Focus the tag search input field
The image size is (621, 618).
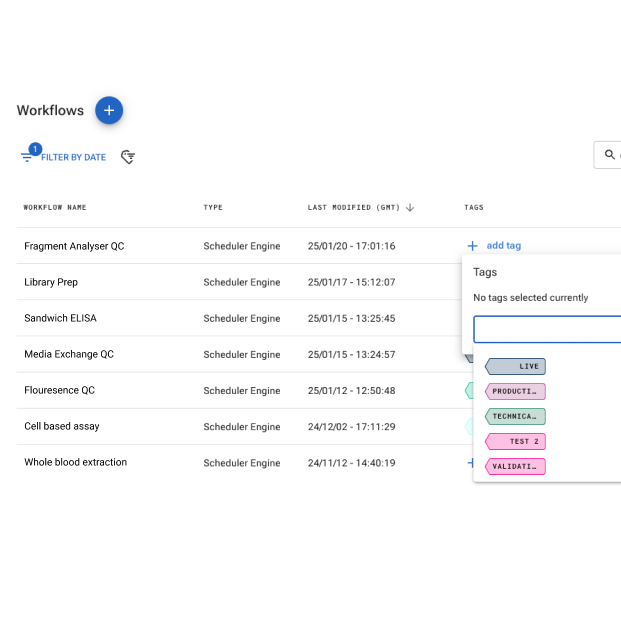tap(546, 330)
